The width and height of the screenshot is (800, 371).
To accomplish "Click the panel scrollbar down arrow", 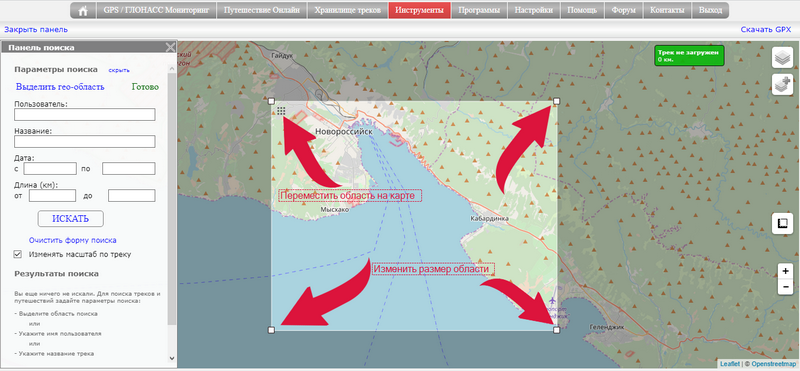I will pos(172,358).
